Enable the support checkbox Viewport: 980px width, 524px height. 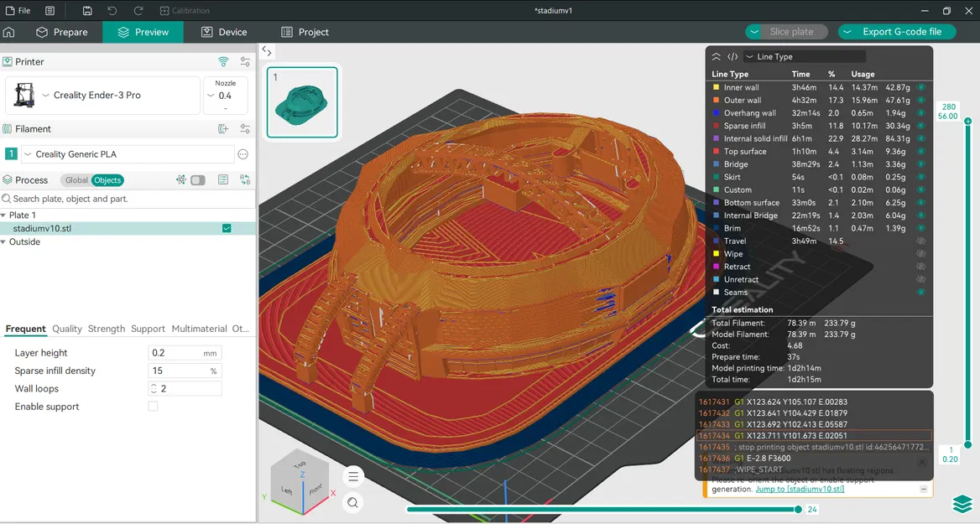(x=153, y=407)
